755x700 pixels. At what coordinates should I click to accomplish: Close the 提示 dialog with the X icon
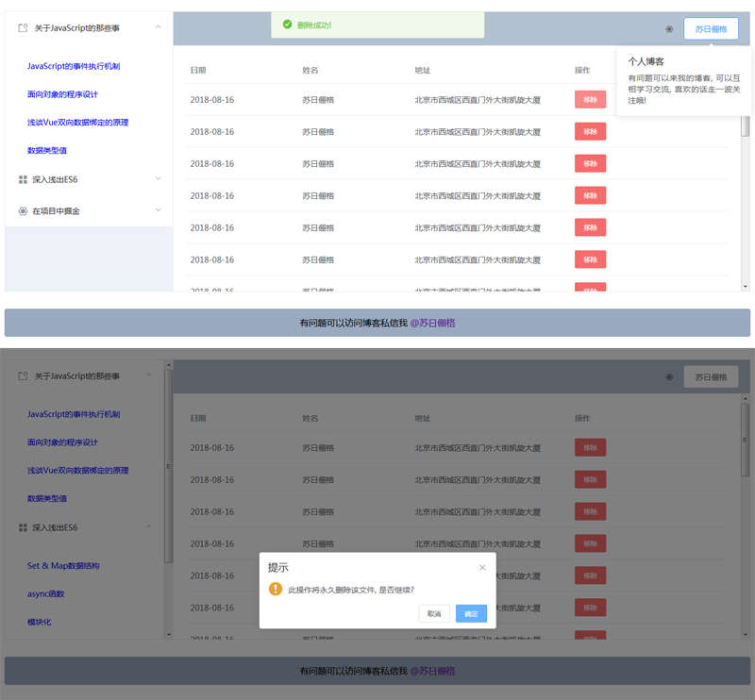click(x=482, y=567)
